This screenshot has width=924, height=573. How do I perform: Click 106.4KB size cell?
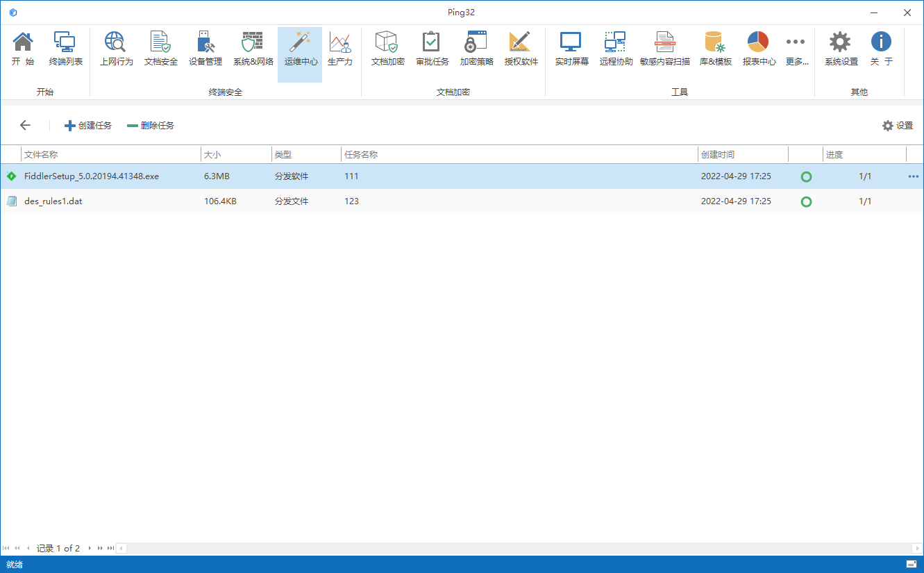(x=220, y=201)
